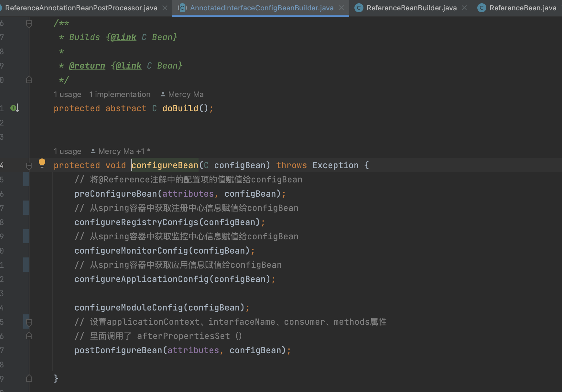Click the configureBean method closing-brace fold marker

29,379
